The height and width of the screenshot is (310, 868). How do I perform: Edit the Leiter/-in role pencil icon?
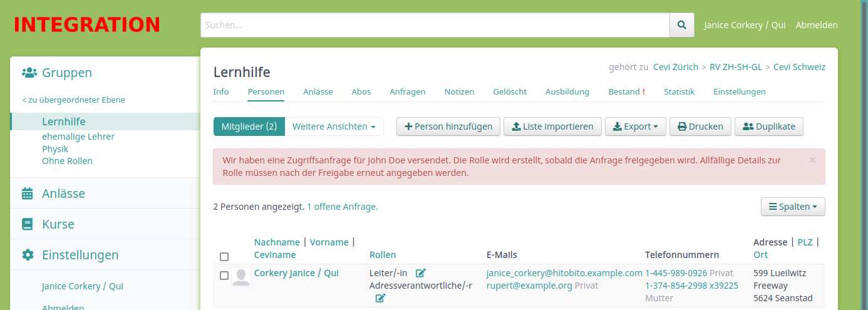pos(421,273)
